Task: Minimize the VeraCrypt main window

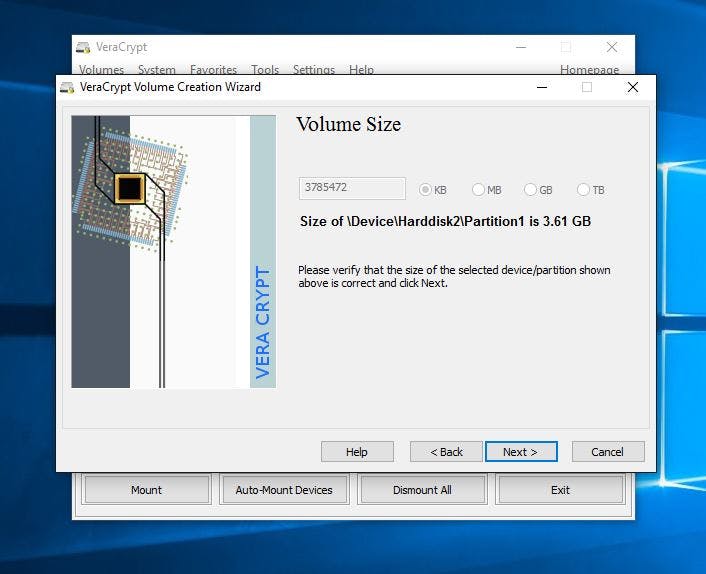Action: pos(521,47)
